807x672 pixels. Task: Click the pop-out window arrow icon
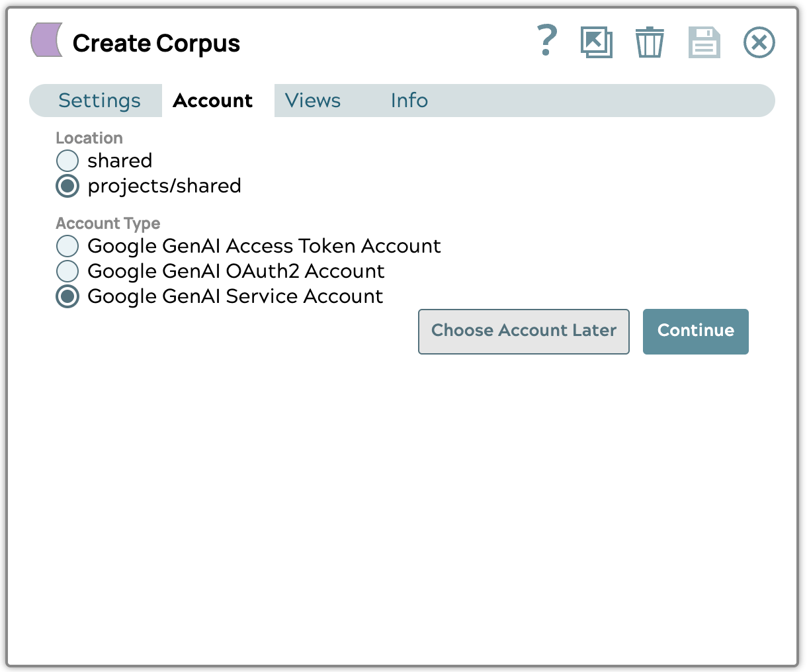click(596, 42)
